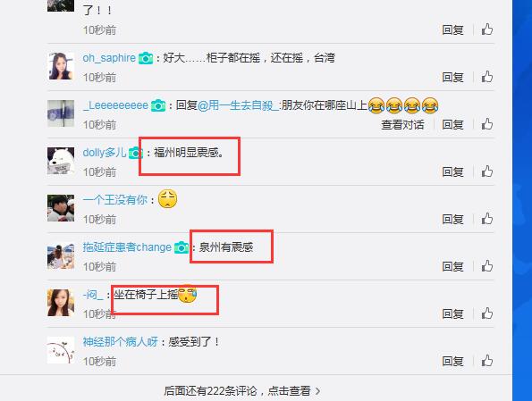Screen dimensions: 532x401
Task: Open 查看对话 on _Leeeeeeeee's reply
Action: pyautogui.click(x=402, y=125)
